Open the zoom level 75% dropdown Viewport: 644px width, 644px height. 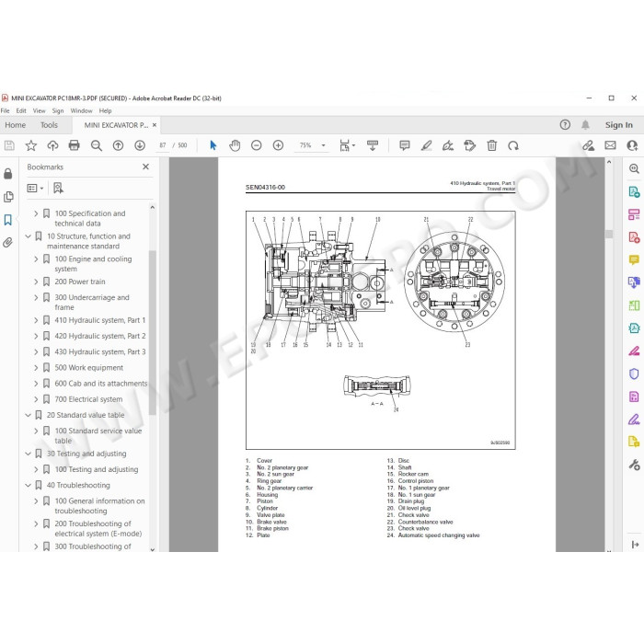[x=323, y=145]
